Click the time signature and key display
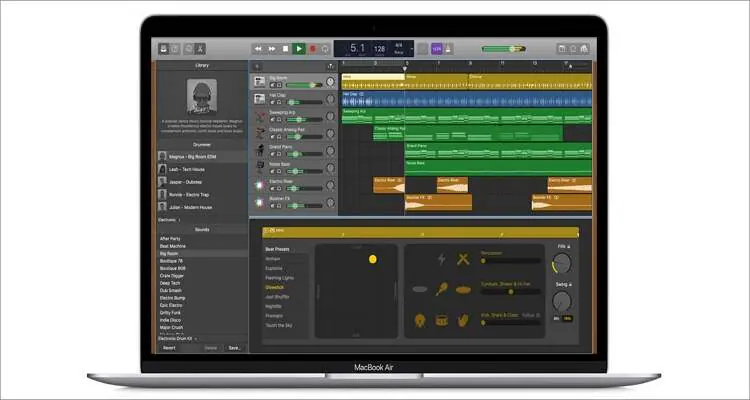This screenshot has width=750, height=400. (x=398, y=49)
